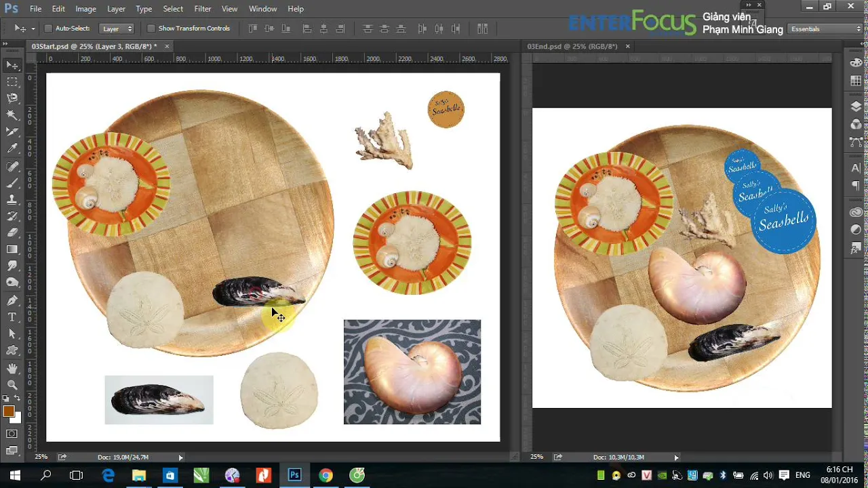Toggle Quick Mask mode
This screenshot has width=868, height=488.
(12, 434)
